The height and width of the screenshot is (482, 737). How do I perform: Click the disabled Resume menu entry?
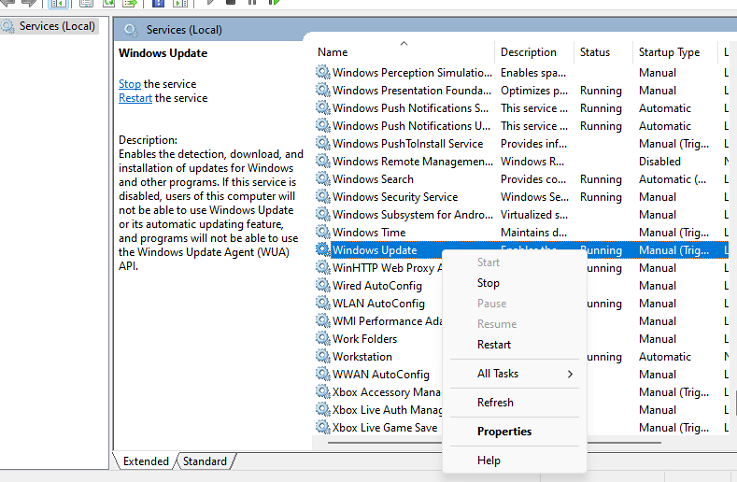[x=497, y=324]
